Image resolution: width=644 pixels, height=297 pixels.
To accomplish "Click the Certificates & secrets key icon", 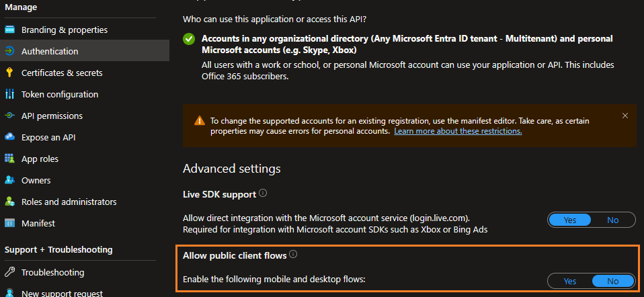I will (9, 73).
